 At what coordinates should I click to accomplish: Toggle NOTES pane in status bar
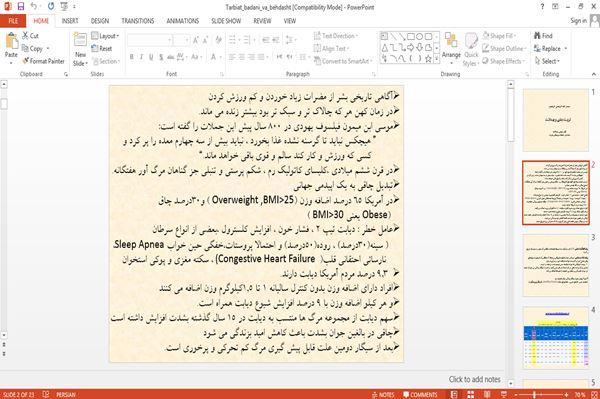(x=383, y=394)
